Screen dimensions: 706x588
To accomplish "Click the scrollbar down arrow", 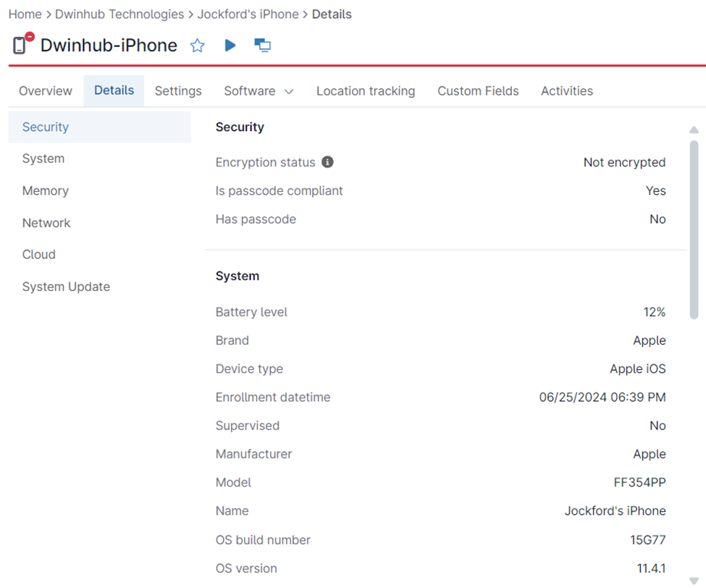I will tap(694, 580).
